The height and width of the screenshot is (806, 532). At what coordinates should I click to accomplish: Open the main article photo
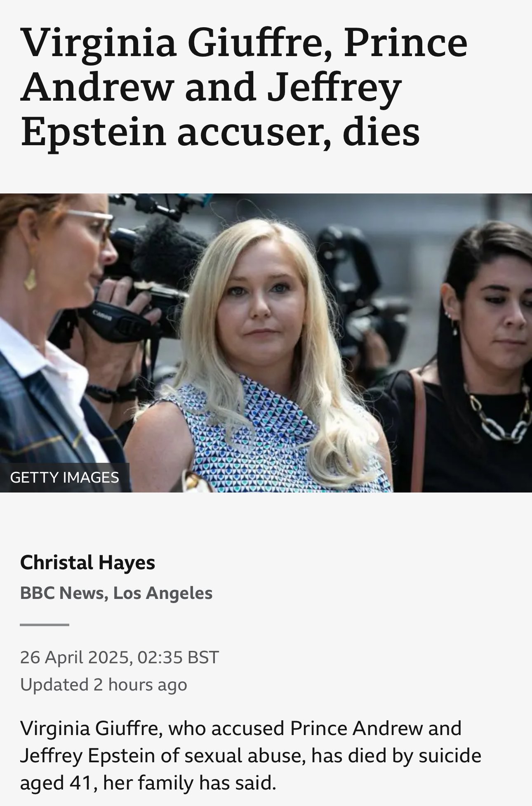266,343
